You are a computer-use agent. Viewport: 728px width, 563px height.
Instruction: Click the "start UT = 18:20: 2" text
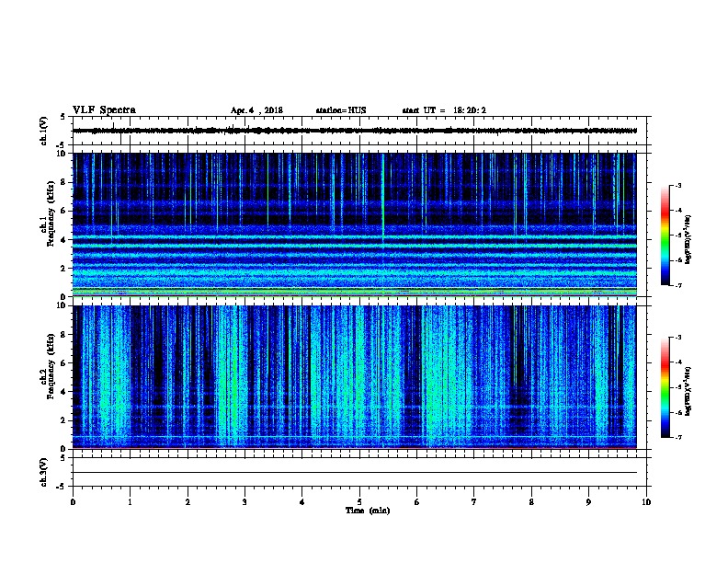click(x=444, y=110)
